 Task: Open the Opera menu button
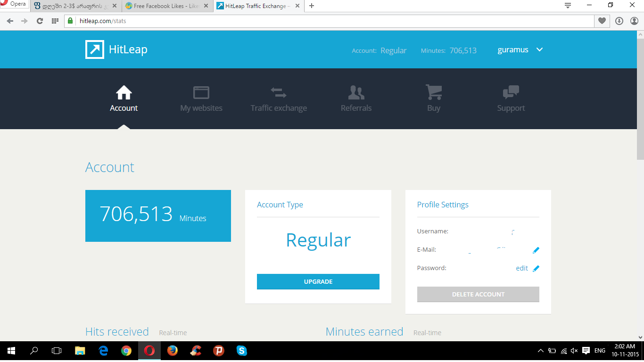coord(14,5)
